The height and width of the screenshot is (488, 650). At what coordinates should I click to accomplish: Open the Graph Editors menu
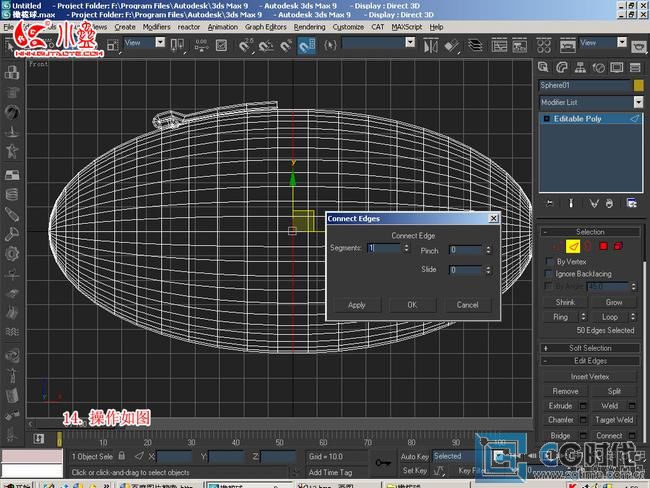(266, 27)
